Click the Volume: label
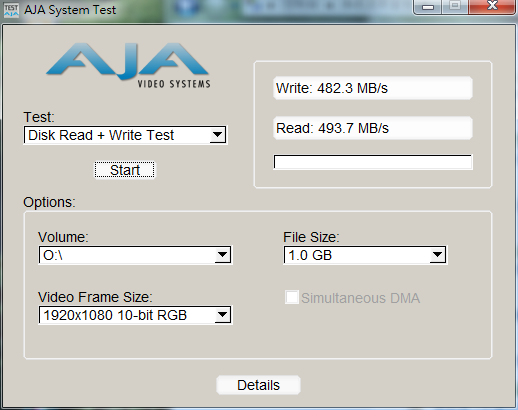Screen dimensions: 518x410 coord(63,237)
